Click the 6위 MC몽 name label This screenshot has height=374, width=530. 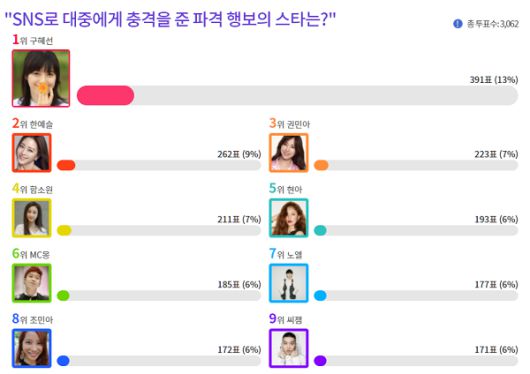click(31, 254)
